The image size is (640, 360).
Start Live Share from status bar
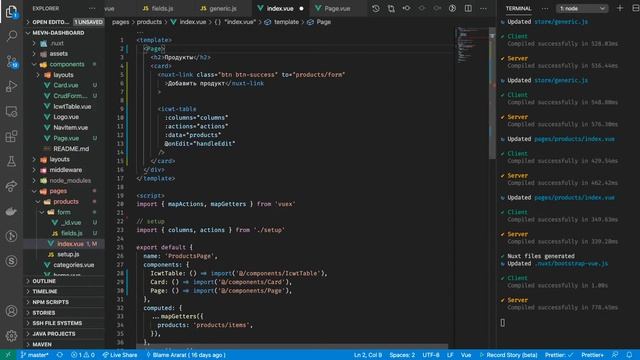click(120, 355)
